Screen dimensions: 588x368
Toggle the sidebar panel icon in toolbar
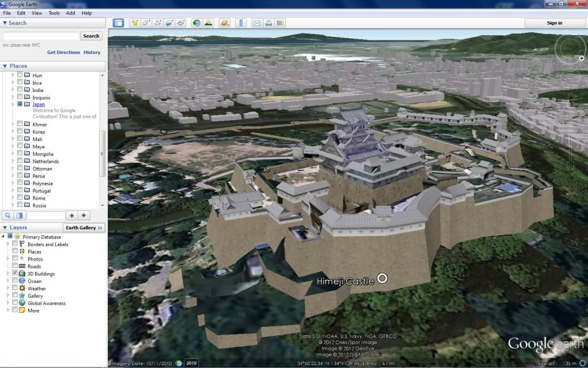coord(118,23)
